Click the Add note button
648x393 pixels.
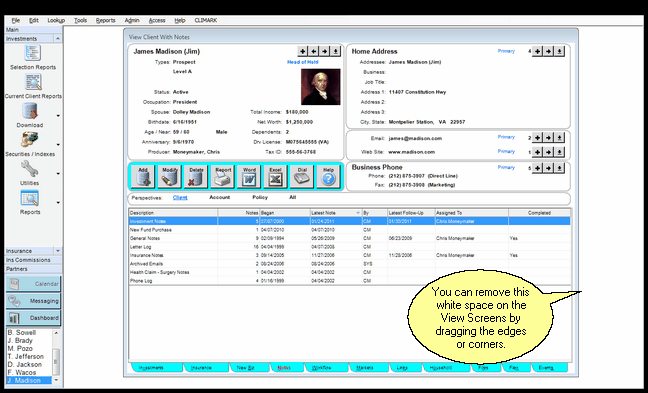143,177
